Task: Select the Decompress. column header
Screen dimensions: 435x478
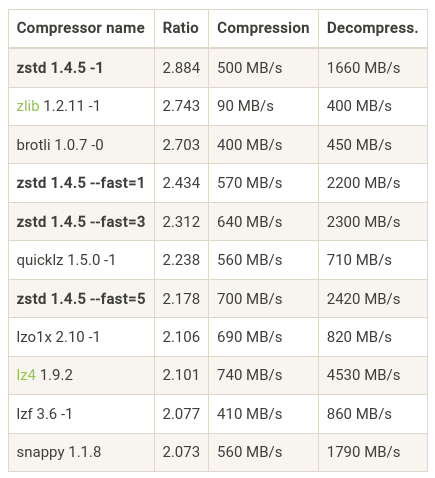Action: pyautogui.click(x=373, y=28)
